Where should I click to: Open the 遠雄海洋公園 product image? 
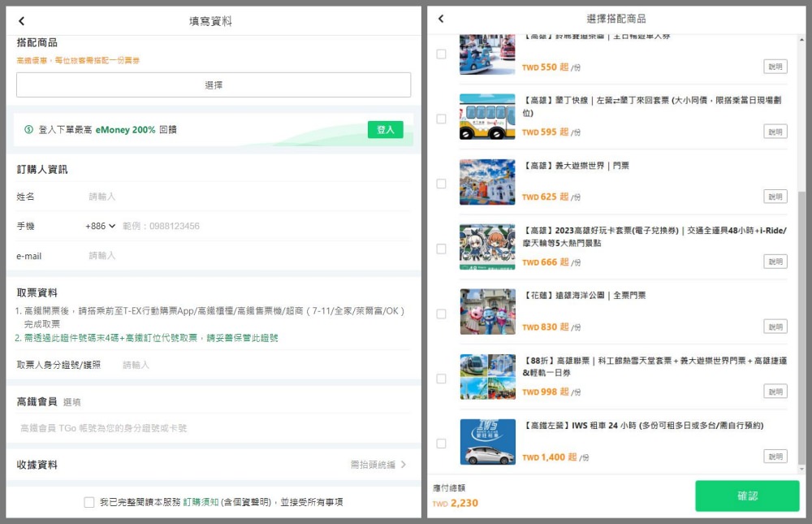click(487, 312)
